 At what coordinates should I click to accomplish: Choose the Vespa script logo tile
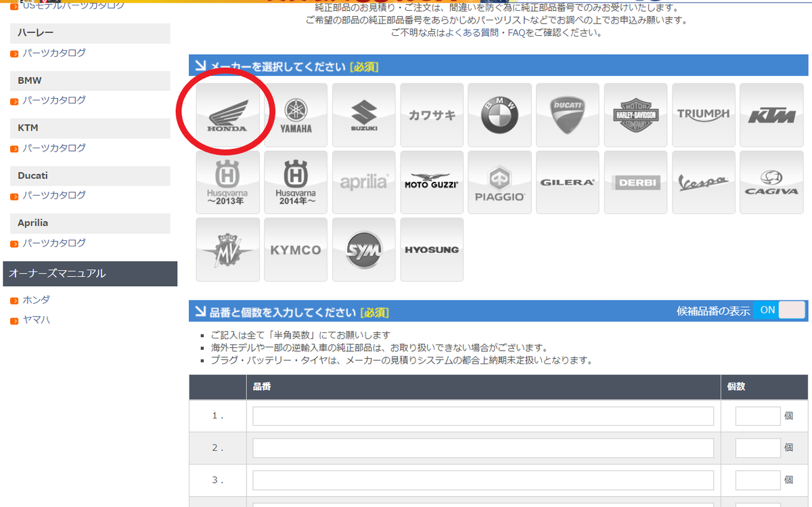pyautogui.click(x=704, y=182)
